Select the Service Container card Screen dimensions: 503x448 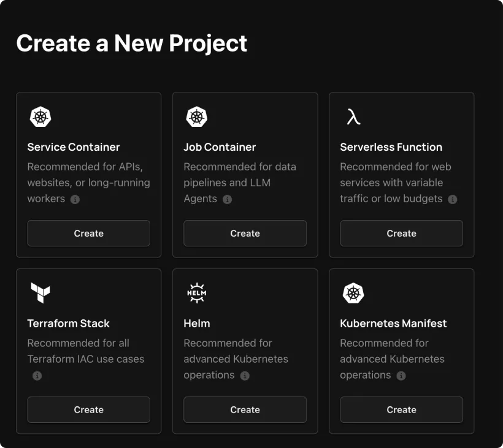[88, 175]
